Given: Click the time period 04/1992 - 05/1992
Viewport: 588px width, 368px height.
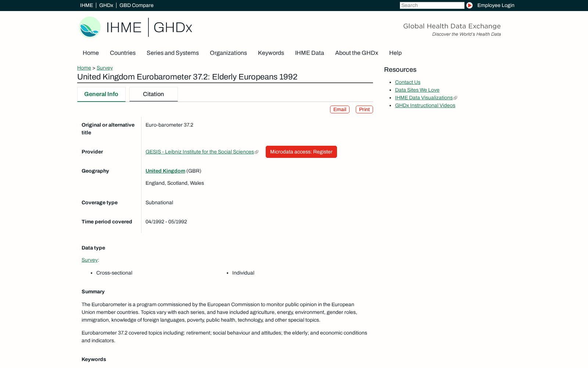Looking at the screenshot, I should click(166, 222).
